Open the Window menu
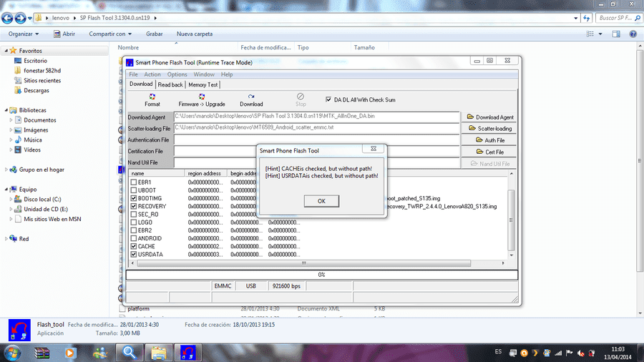The image size is (644, 362). pyautogui.click(x=204, y=74)
